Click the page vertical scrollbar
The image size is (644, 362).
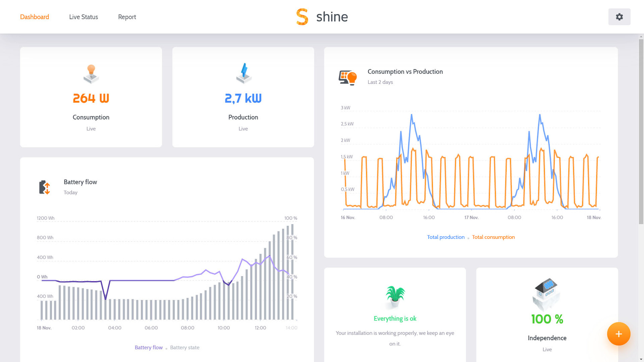641,129
